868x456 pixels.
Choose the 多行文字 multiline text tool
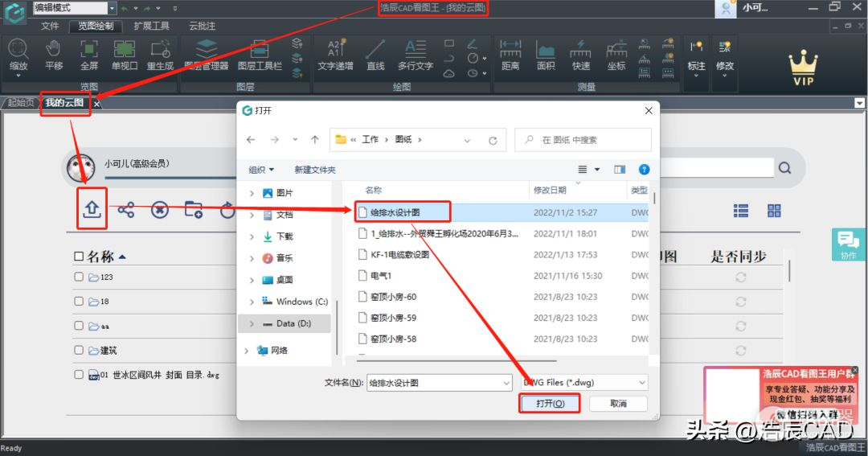[416, 53]
